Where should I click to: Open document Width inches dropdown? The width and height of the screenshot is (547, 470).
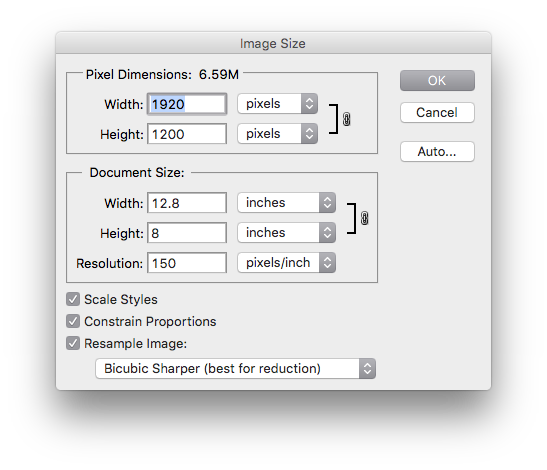pos(287,203)
